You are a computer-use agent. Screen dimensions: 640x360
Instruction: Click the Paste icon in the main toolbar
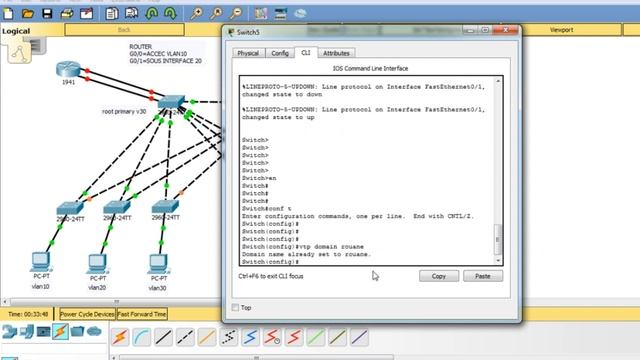[131, 14]
